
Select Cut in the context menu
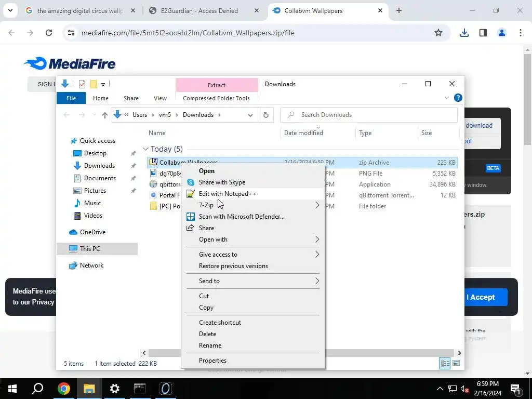pos(253,296)
